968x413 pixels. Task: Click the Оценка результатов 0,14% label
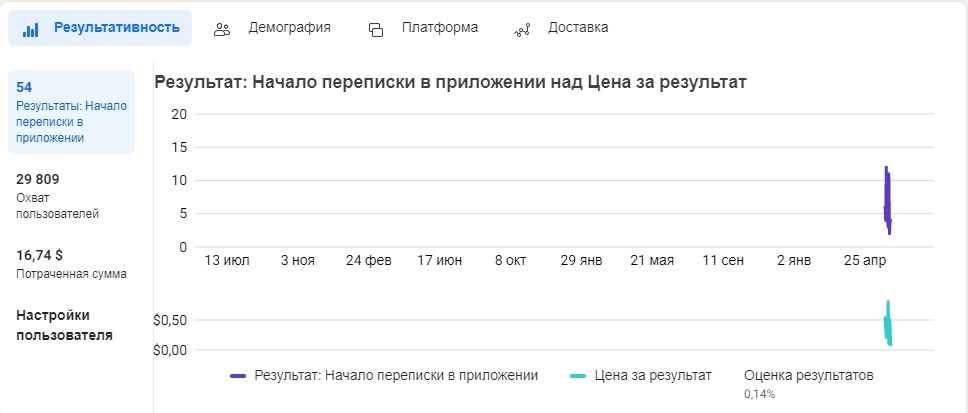pyautogui.click(x=809, y=383)
